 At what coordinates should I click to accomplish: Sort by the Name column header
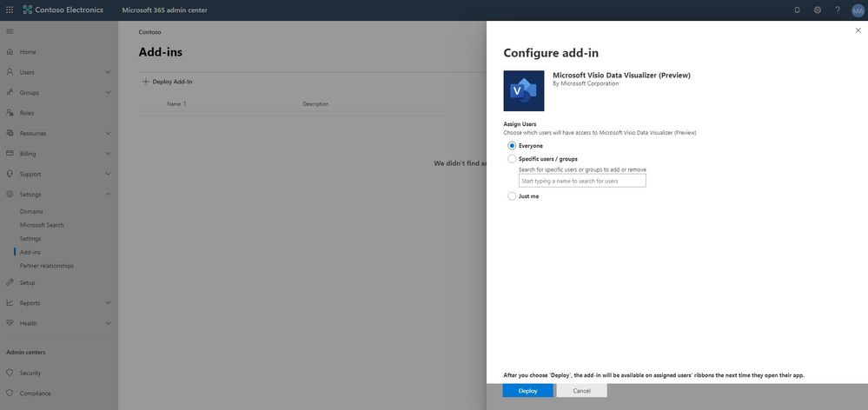click(x=174, y=104)
